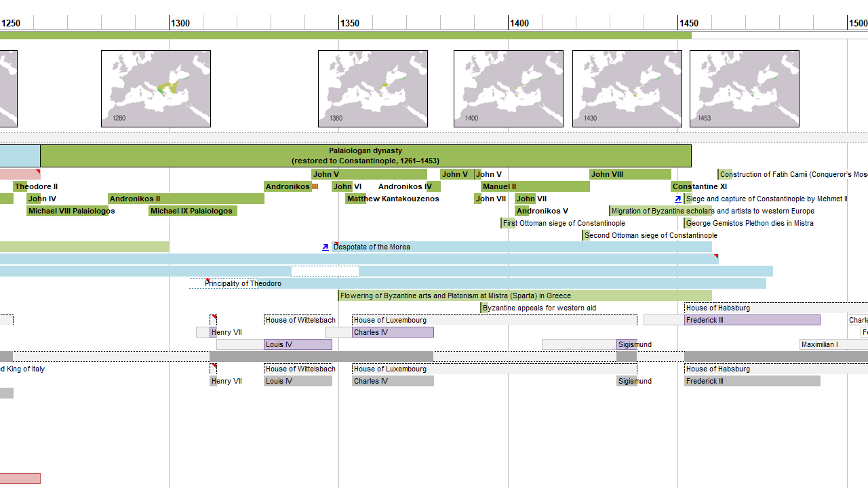Select Flowering of Byzantine arts at Mistra bar
This screenshot has width=868, height=488.
tap(524, 296)
